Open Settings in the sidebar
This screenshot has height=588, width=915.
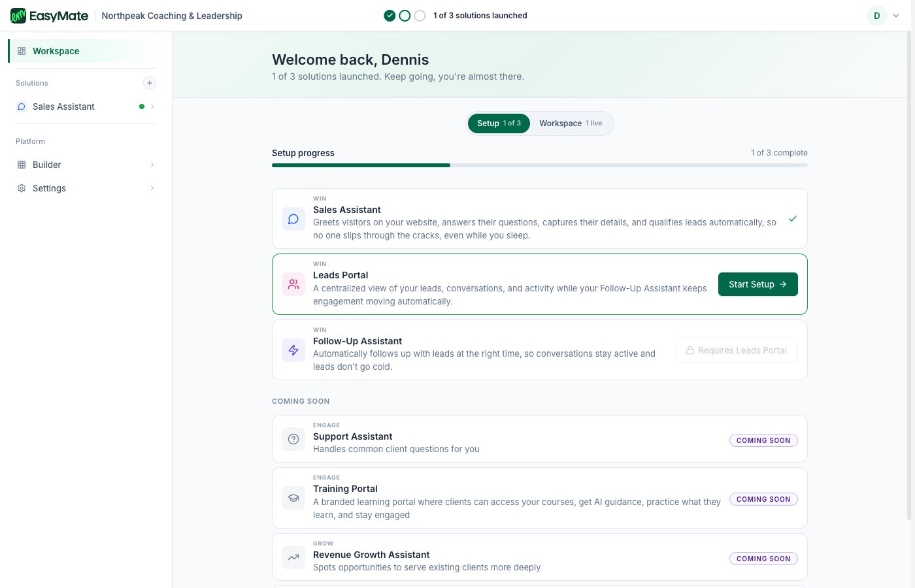coord(82,188)
